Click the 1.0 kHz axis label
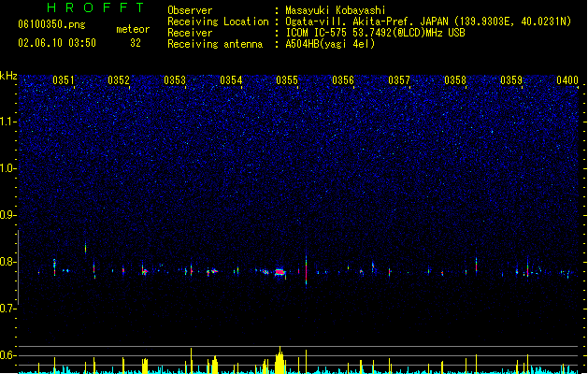 click(7, 168)
